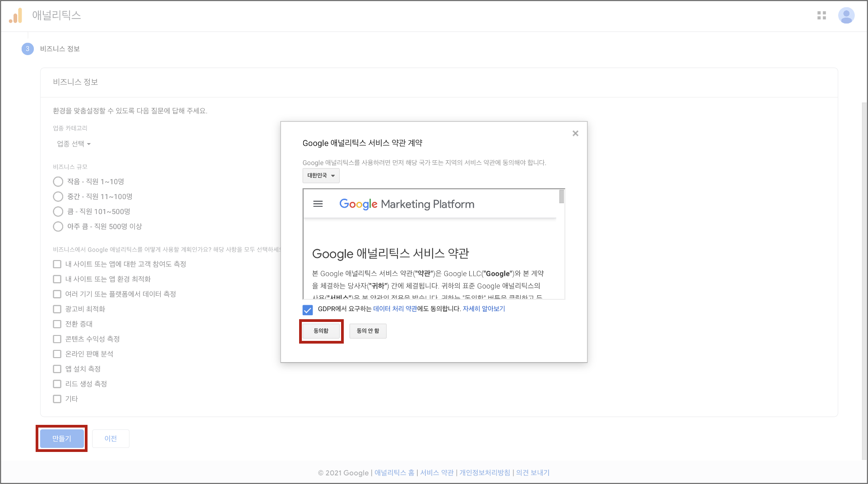Click the '만들기' create button

(x=62, y=438)
